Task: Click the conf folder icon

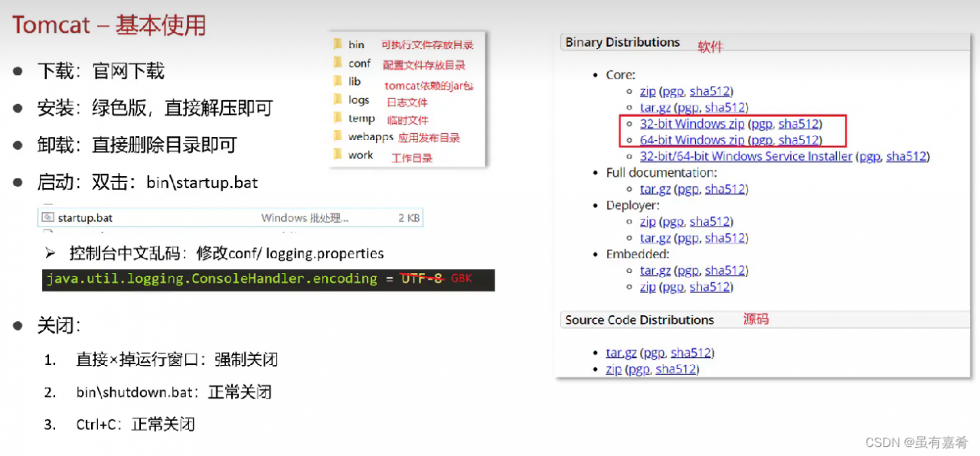Action: tap(338, 63)
